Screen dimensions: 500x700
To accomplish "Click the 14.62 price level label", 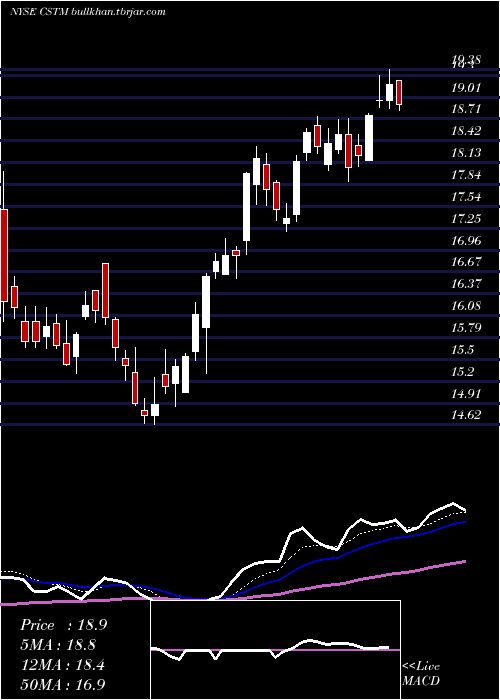I will (466, 415).
